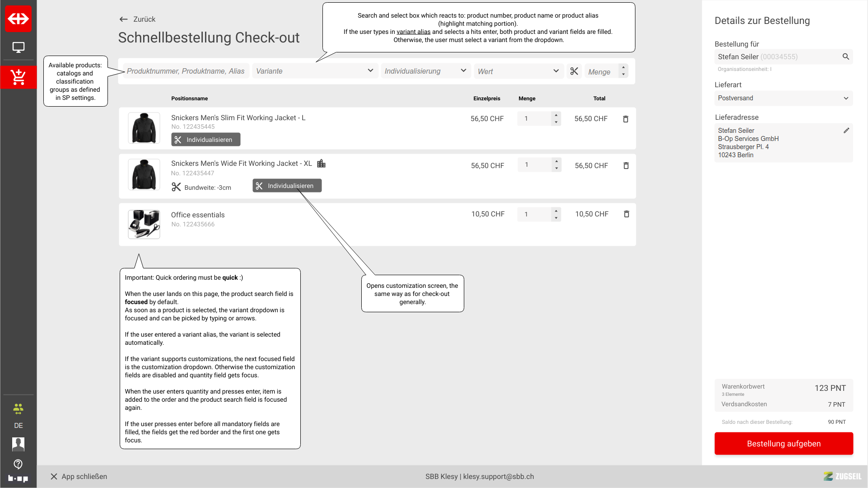Increase quantity of Slim Fit Jacket
The height and width of the screenshot is (488, 868).
[x=556, y=115]
